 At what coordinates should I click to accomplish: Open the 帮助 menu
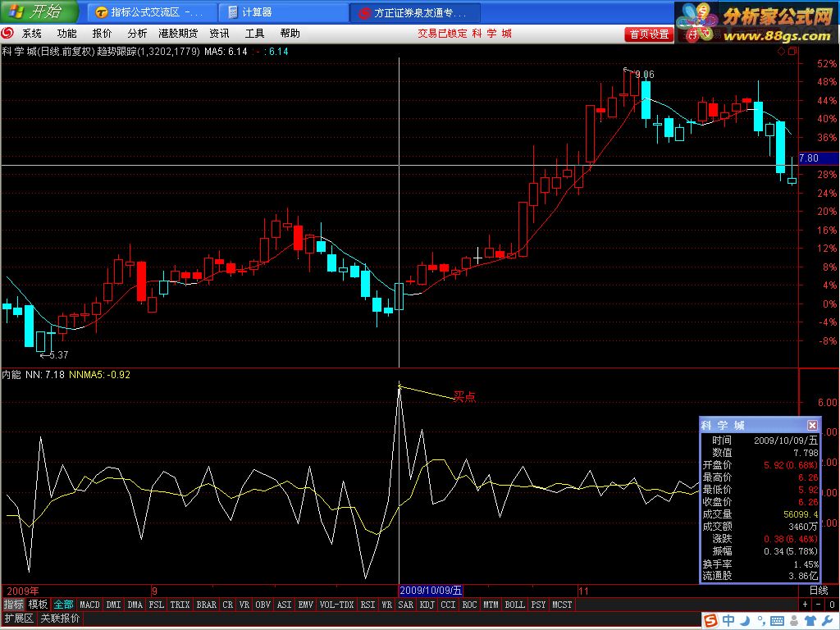(x=290, y=33)
